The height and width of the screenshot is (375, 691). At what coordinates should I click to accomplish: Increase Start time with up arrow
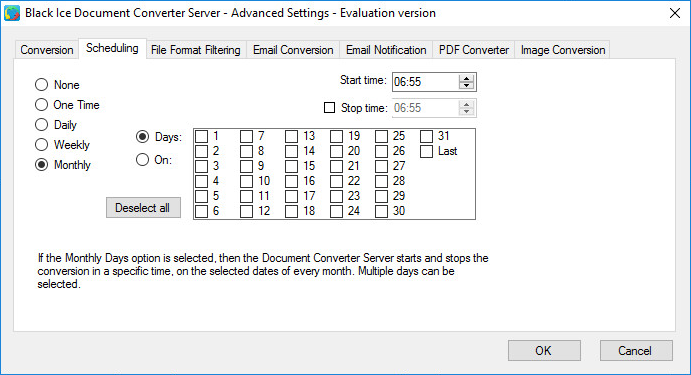pos(466,78)
